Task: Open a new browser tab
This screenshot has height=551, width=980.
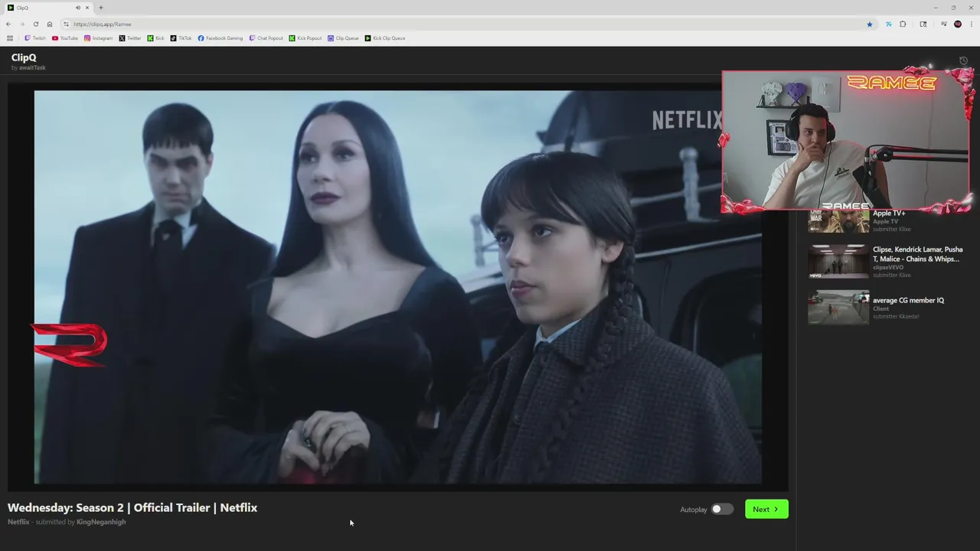Action: 100,8
